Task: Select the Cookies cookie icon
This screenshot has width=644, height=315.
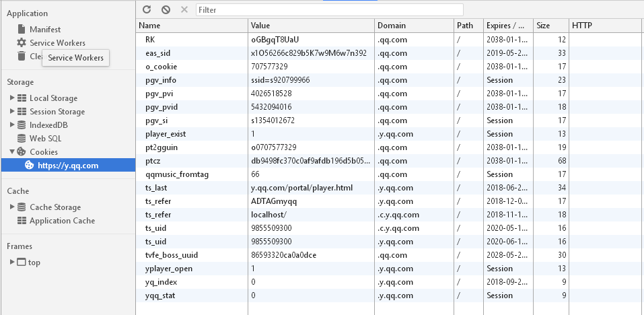Action: pos(22,151)
